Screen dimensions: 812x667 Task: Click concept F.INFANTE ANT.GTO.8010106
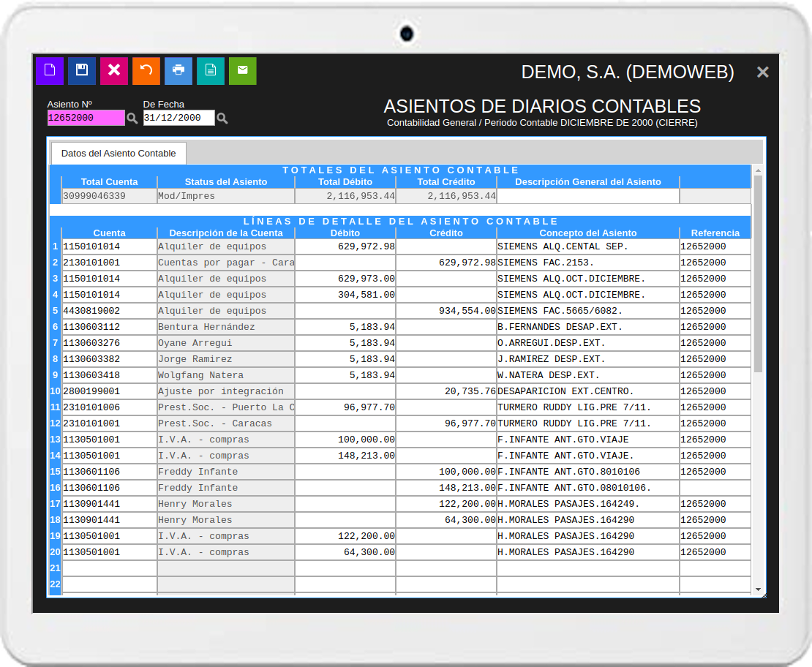click(x=587, y=471)
